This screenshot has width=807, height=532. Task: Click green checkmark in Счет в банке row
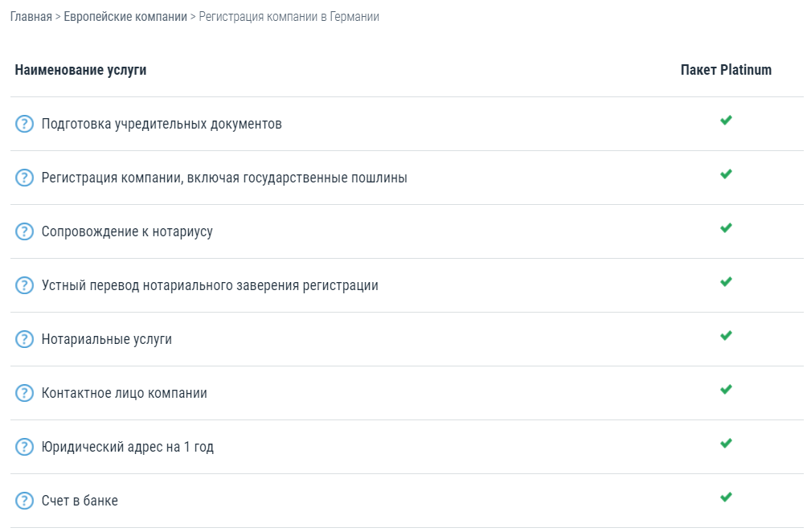[x=726, y=497]
